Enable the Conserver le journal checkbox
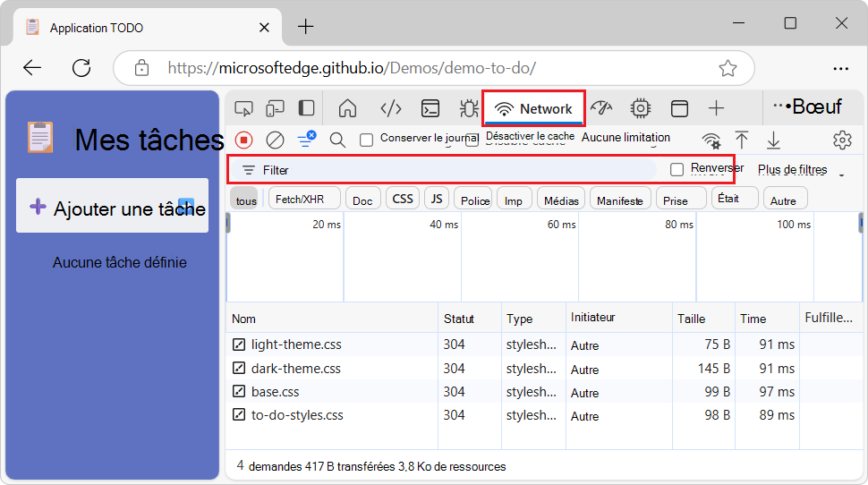This screenshot has height=485, width=868. pyautogui.click(x=366, y=140)
